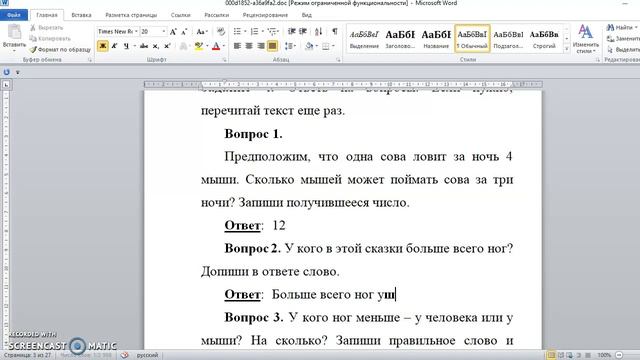Switch to the Ссылки tab
This screenshot has width=640, height=360.
[180, 15]
